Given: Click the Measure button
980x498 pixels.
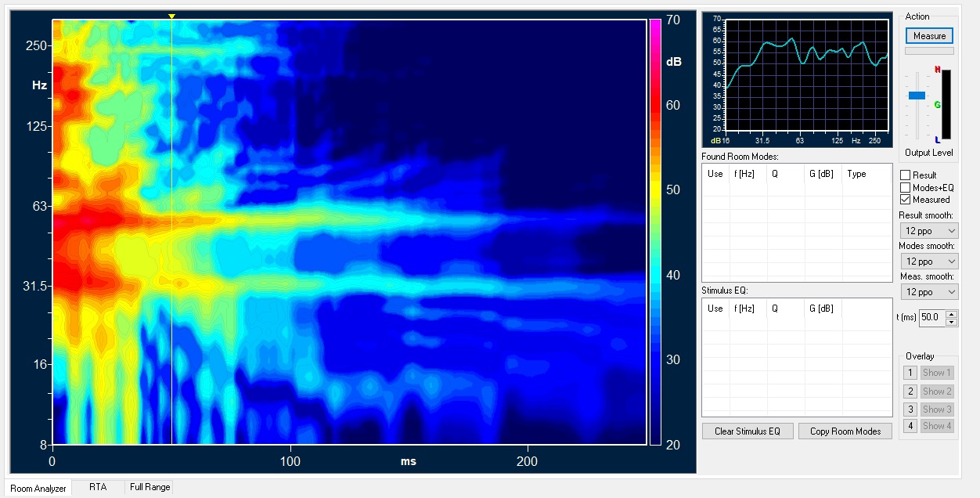Looking at the screenshot, I should pyautogui.click(x=929, y=36).
